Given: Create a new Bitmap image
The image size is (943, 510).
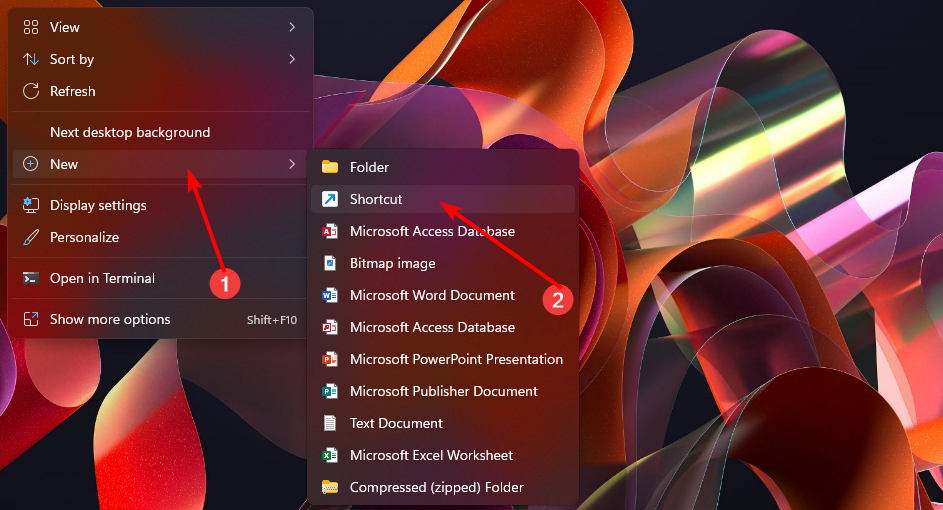Looking at the screenshot, I should coord(443,263).
